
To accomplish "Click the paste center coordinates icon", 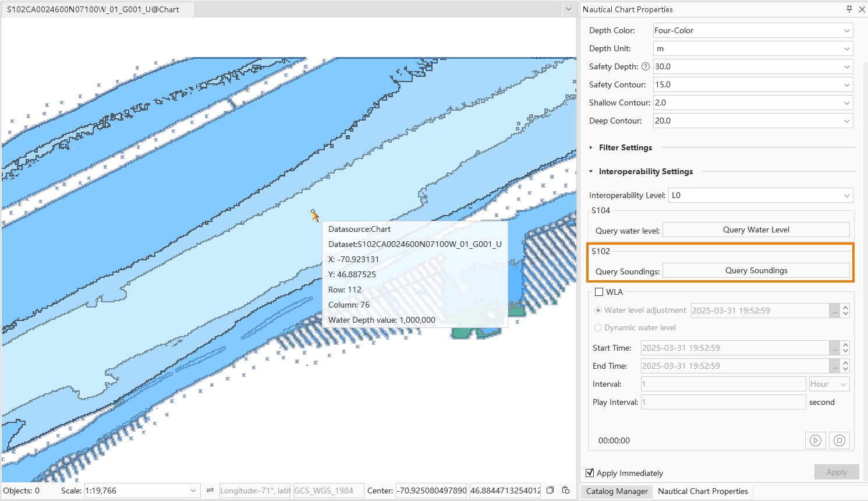I will pyautogui.click(x=566, y=491).
